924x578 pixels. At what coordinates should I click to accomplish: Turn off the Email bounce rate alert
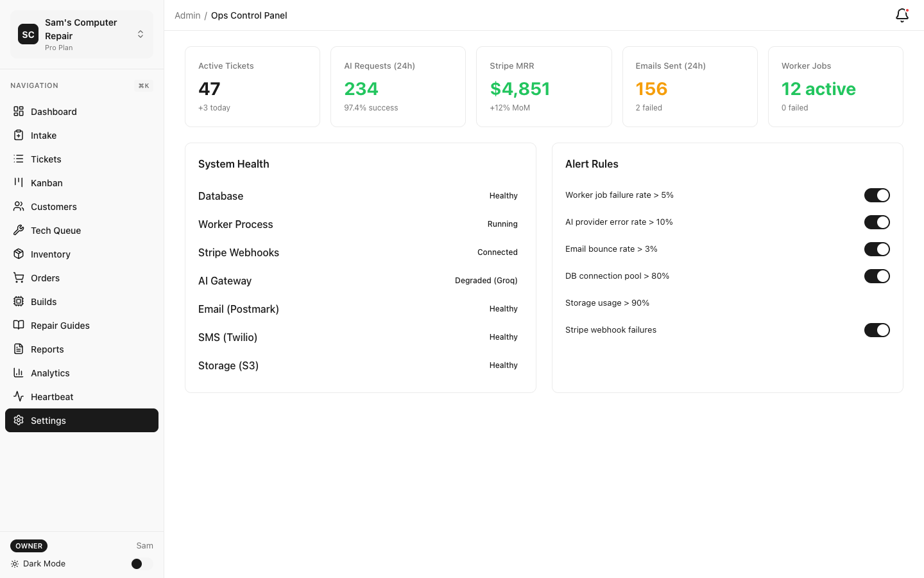[877, 249]
